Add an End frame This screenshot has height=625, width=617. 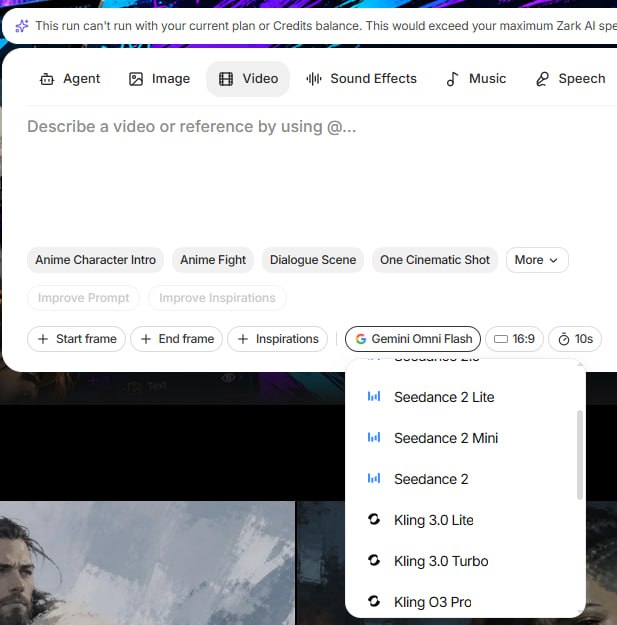tap(176, 339)
